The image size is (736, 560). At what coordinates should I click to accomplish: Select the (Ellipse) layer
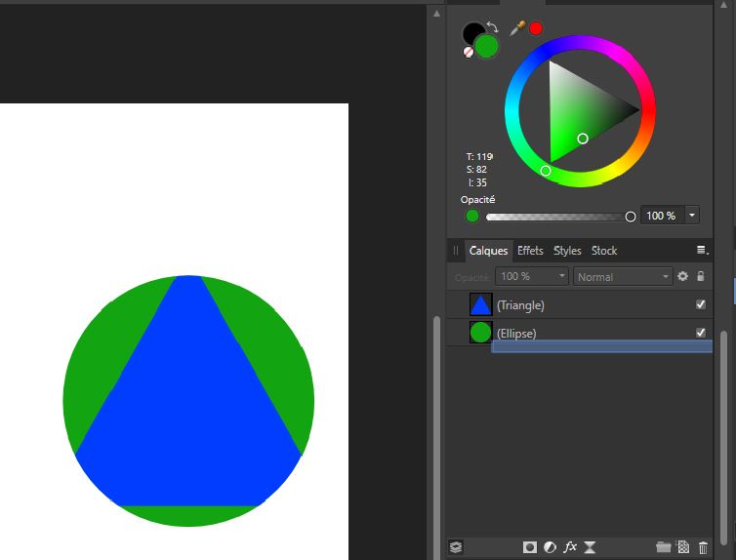click(580, 333)
